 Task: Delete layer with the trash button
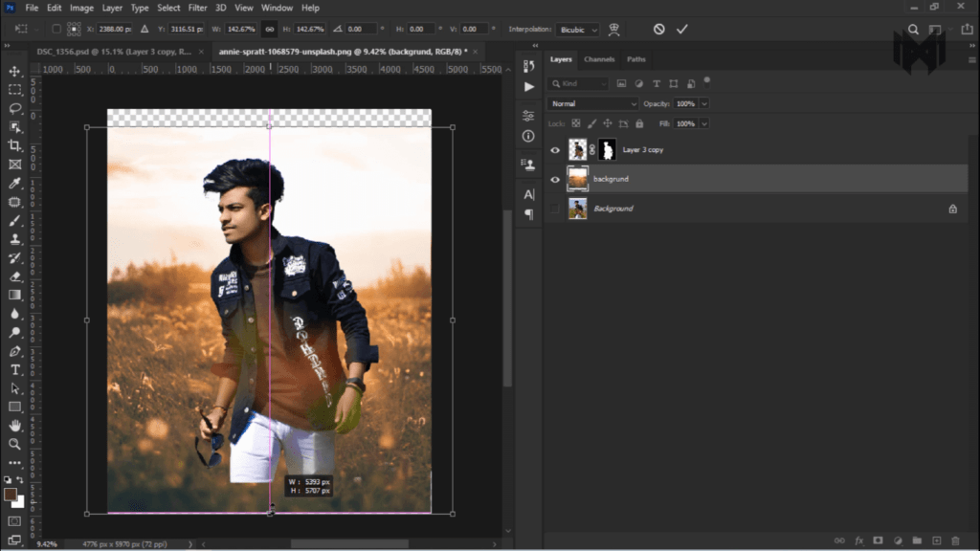click(x=955, y=540)
